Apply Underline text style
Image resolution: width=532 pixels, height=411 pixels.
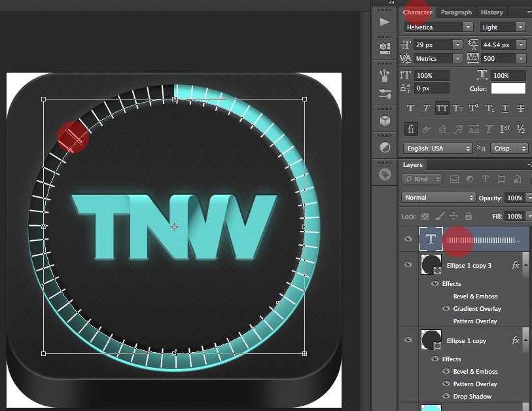[505, 108]
